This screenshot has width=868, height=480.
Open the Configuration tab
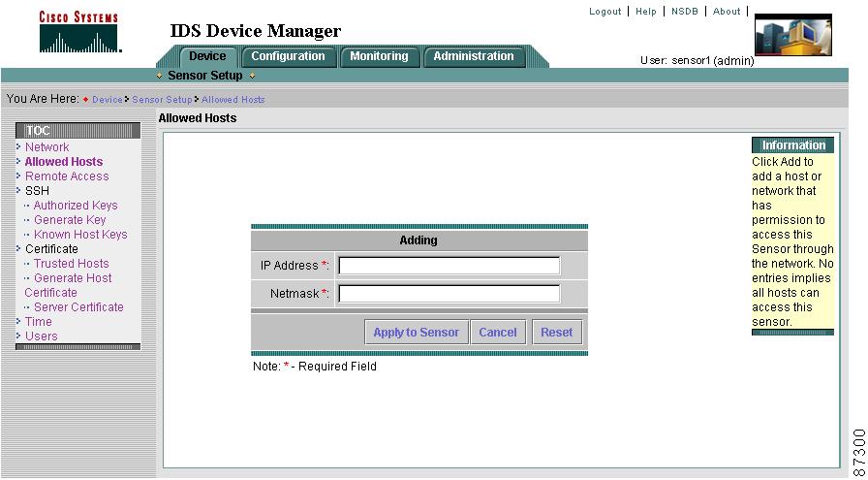pyautogui.click(x=288, y=56)
